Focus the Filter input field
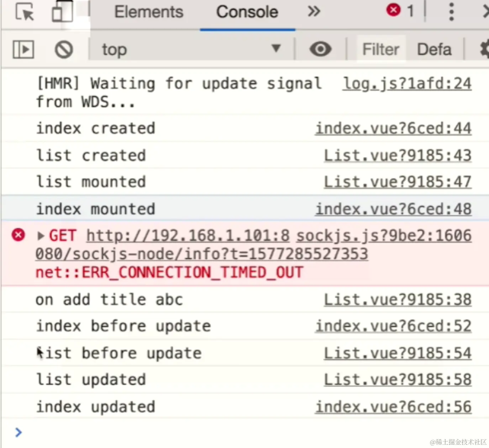The width and height of the screenshot is (489, 448). click(381, 49)
